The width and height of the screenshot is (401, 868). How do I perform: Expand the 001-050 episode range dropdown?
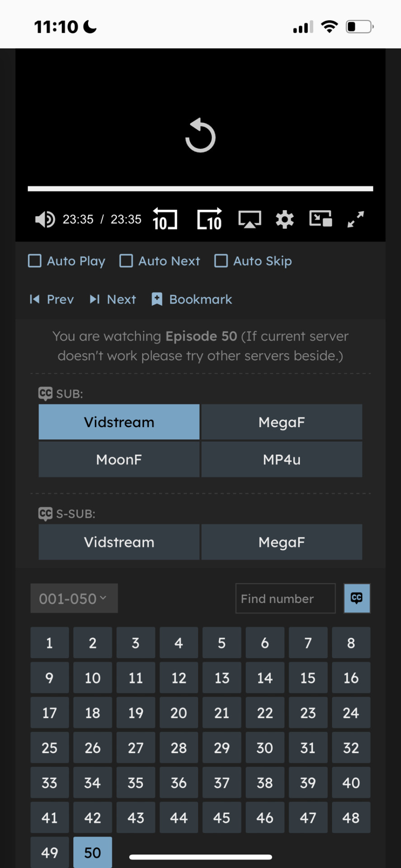click(74, 599)
